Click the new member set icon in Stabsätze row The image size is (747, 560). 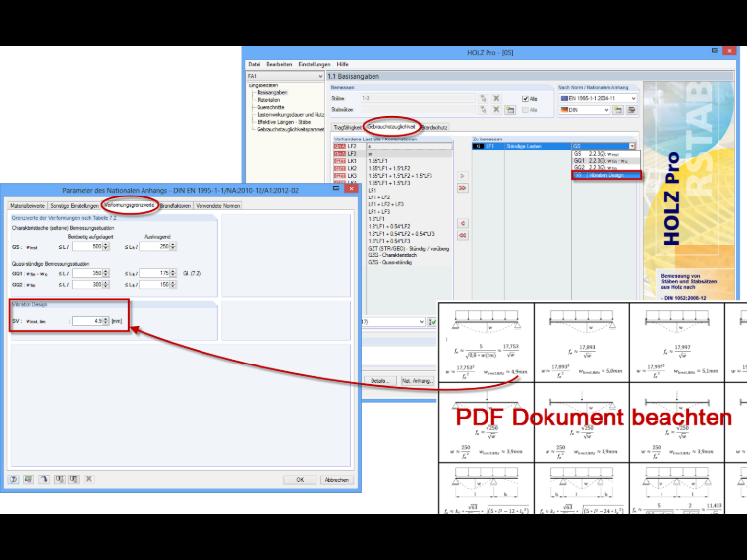[510, 110]
